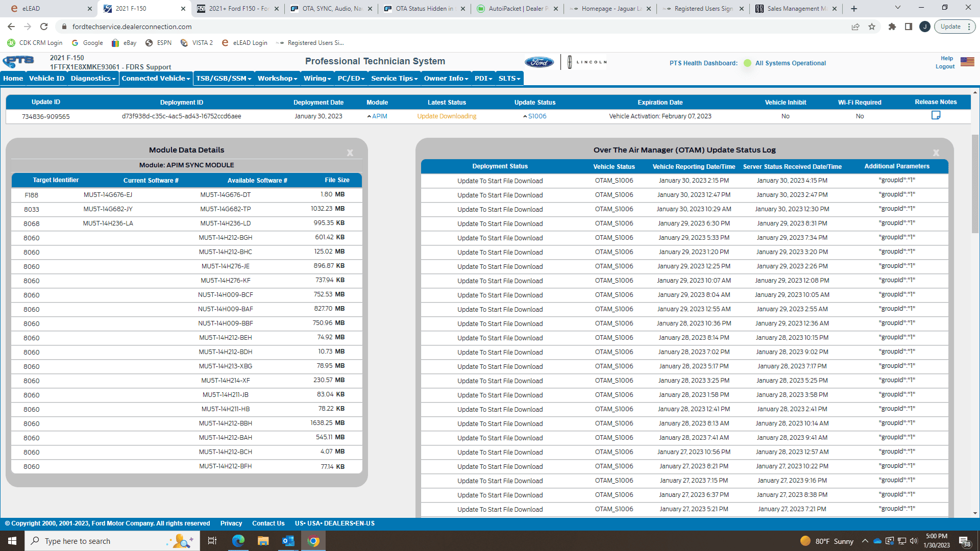The width and height of the screenshot is (980, 551).
Task: Bookmark the page with the star toggle
Action: (872, 27)
